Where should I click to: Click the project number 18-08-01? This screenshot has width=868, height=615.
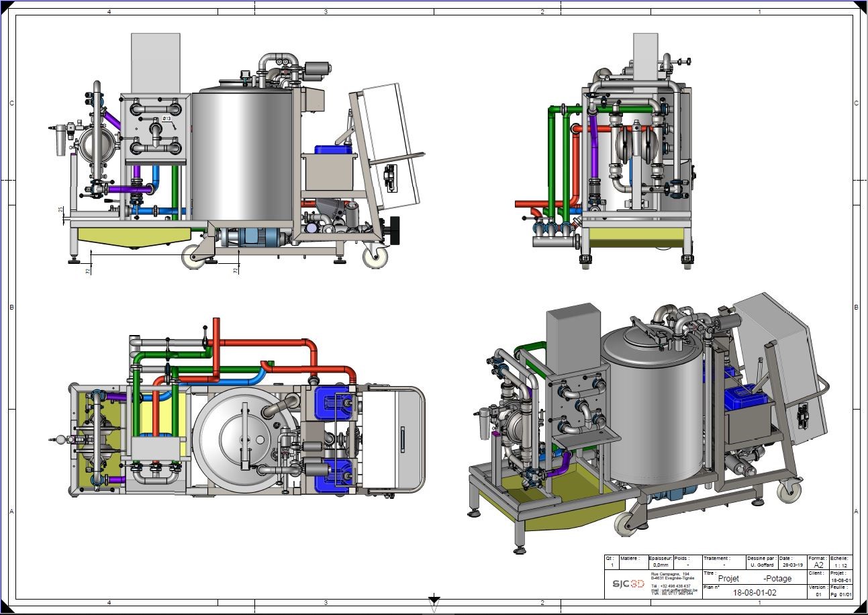[840, 580]
